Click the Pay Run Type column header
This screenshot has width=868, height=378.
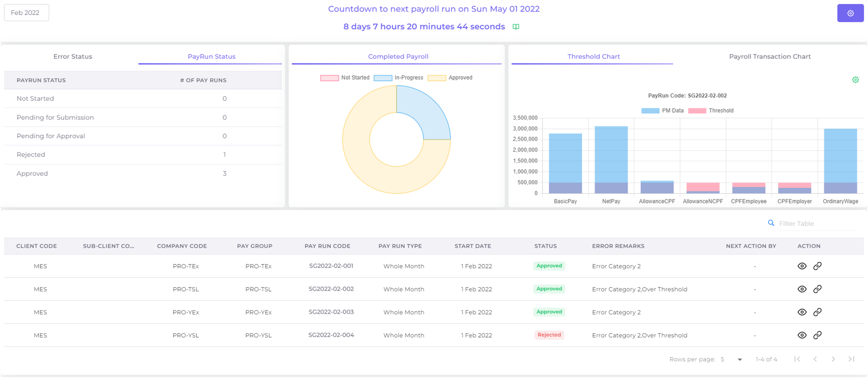(x=400, y=246)
